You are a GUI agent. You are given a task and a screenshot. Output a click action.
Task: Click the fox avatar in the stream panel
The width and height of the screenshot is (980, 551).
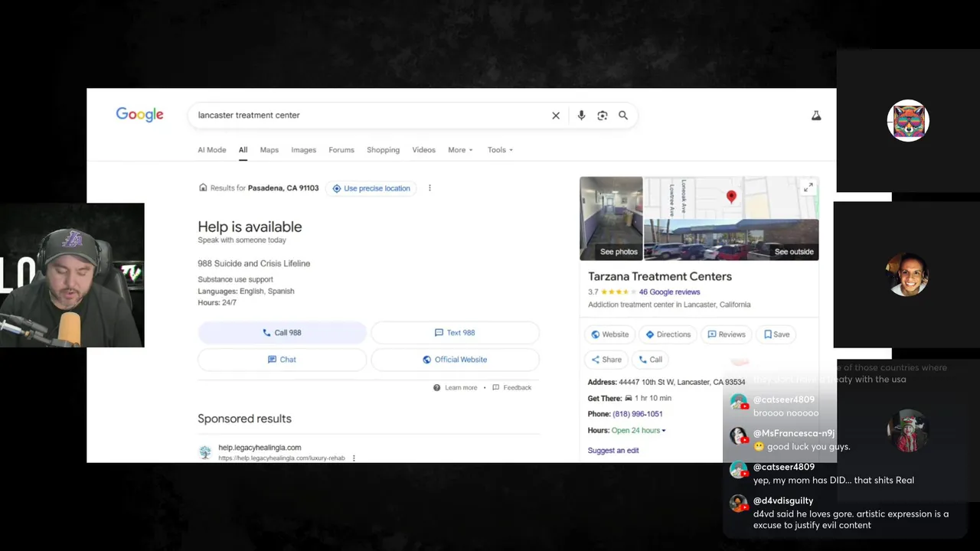908,120
